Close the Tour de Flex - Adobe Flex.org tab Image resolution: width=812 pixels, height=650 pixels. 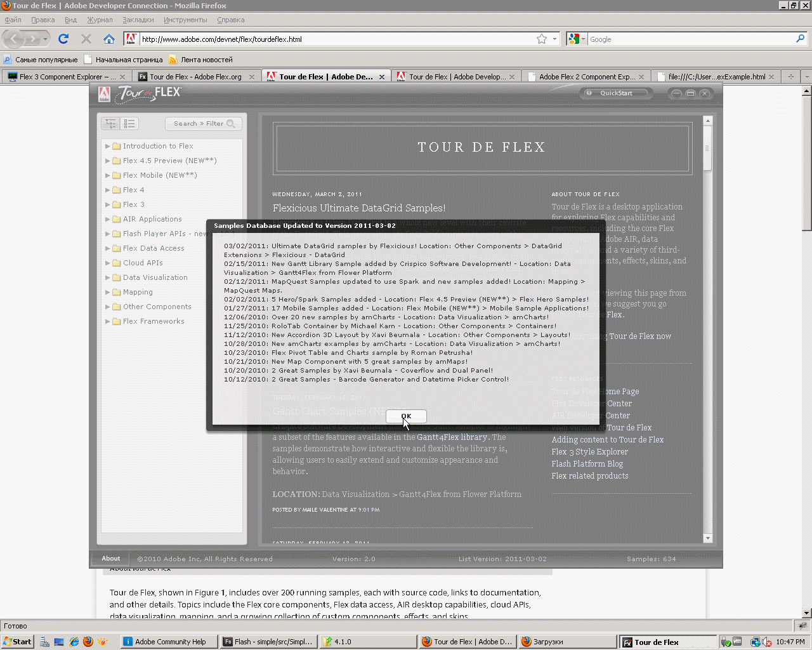(252, 77)
